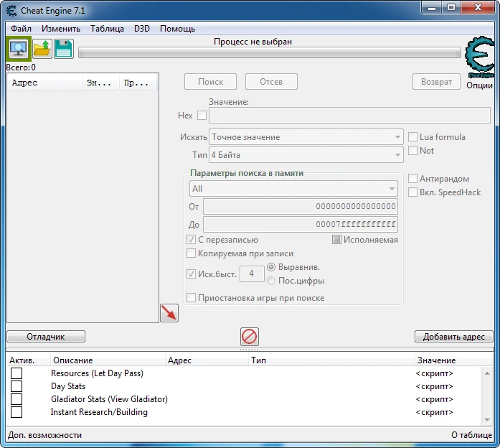
Task: Open a cheat table folder icon
Action: [42, 49]
